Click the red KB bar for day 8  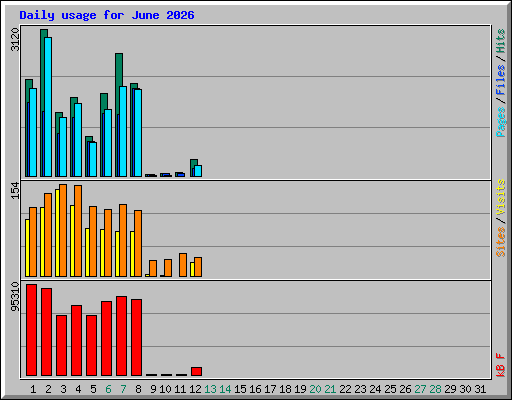click(x=136, y=337)
